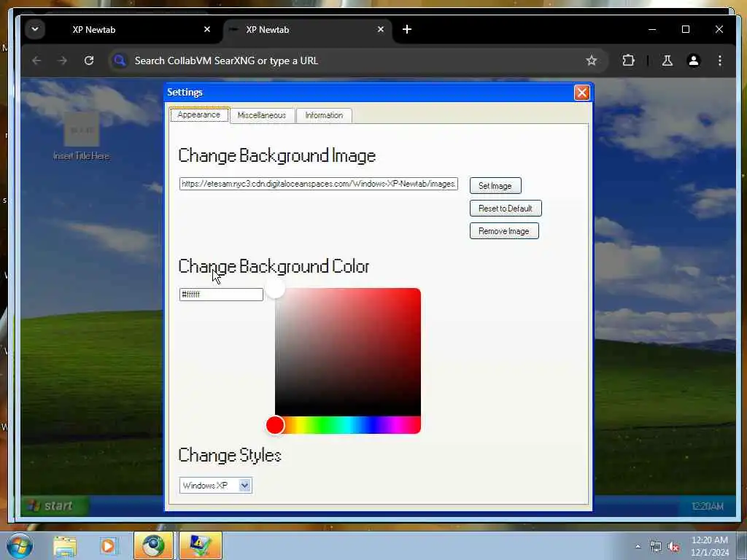This screenshot has height=560, width=747.
Task: Click the background image URL field
Action: [319, 184]
